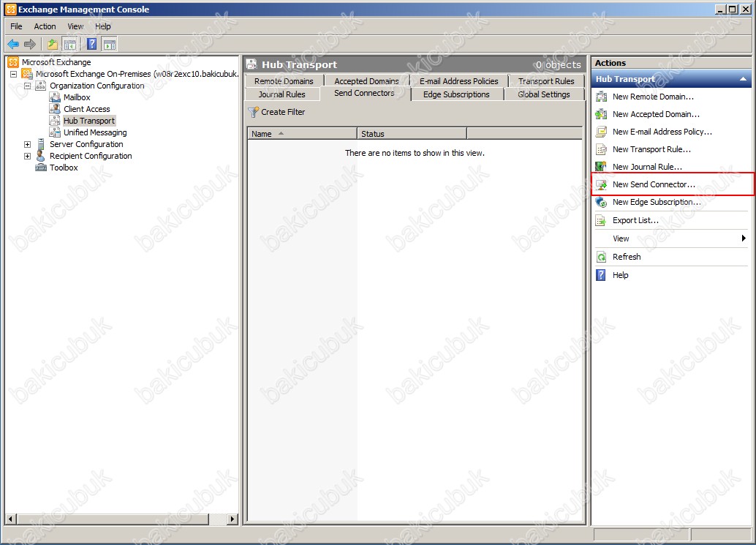Image resolution: width=756 pixels, height=545 pixels.
Task: Click the Refresh action link
Action: tap(627, 257)
